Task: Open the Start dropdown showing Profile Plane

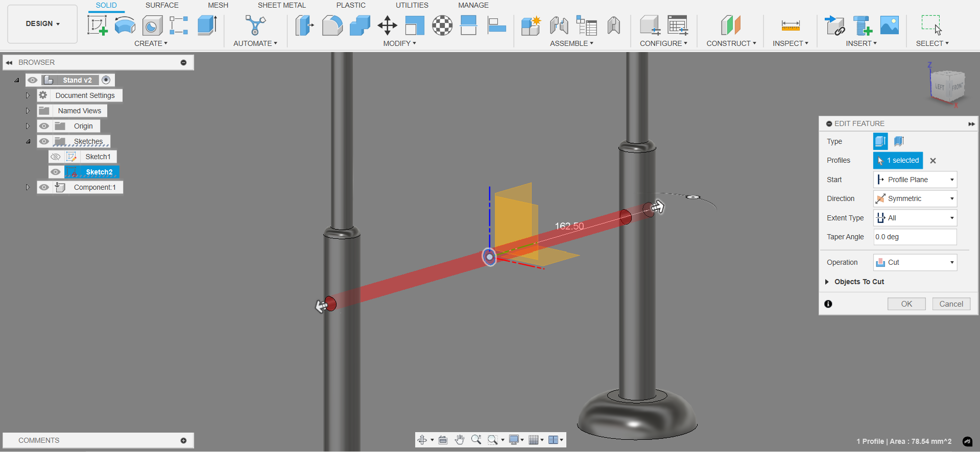Action: [x=915, y=180]
